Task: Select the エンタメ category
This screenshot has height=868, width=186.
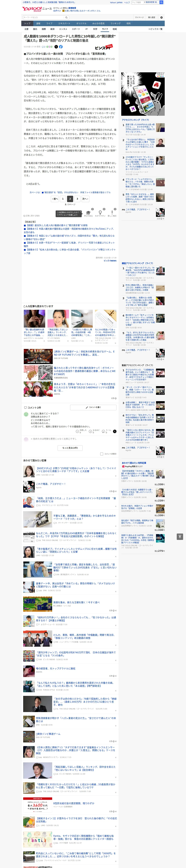Action: point(63,29)
